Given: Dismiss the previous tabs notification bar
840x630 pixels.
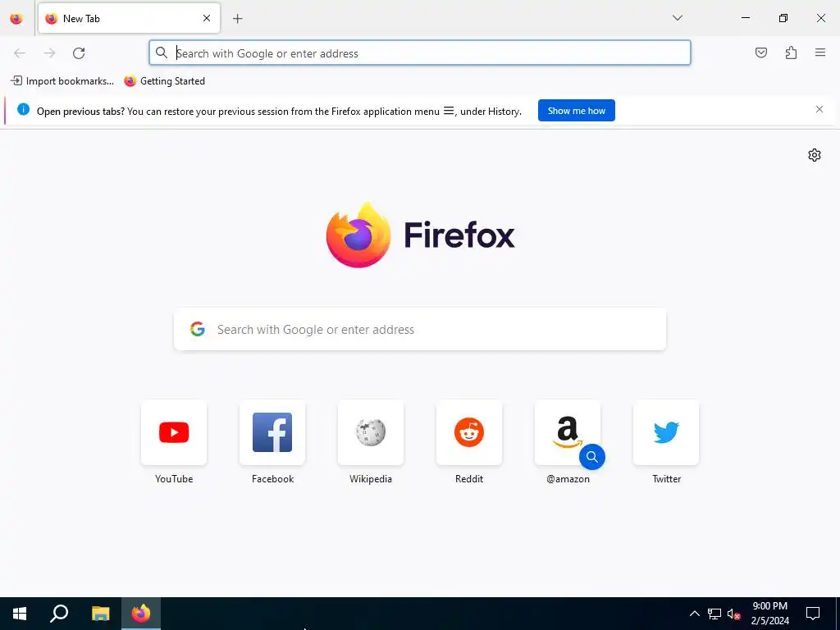Looking at the screenshot, I should coord(819,109).
